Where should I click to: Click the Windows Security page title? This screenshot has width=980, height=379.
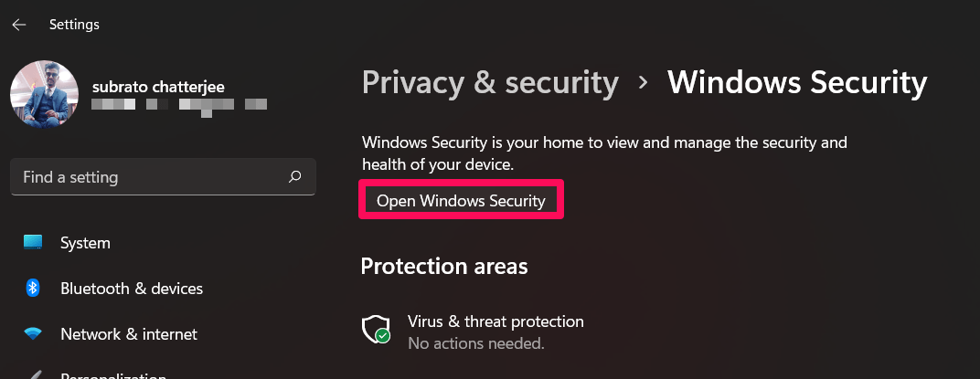[797, 82]
